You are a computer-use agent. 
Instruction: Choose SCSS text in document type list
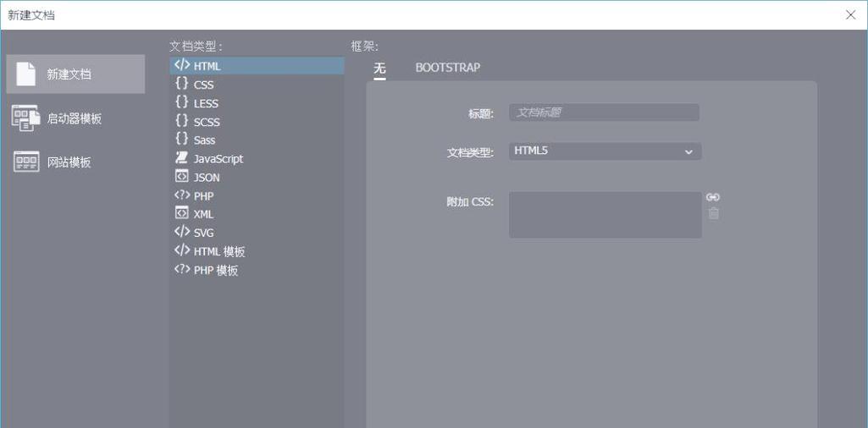[x=207, y=122]
